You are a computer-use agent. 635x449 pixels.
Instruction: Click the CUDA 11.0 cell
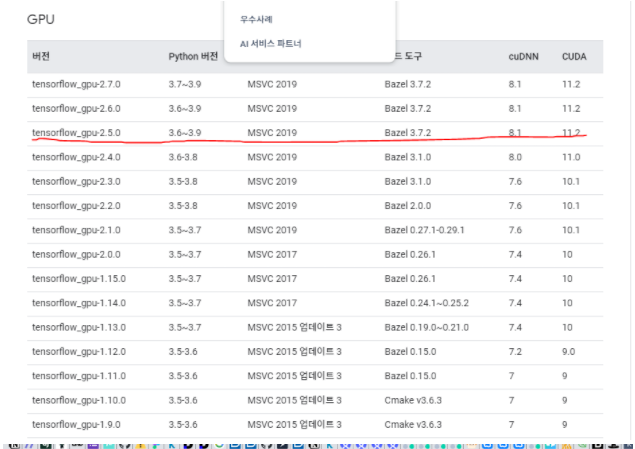571,157
